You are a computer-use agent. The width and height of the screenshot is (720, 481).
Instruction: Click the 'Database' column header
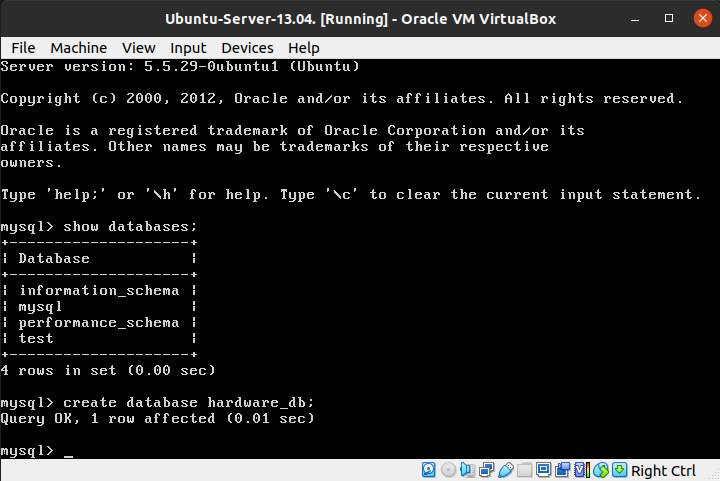pos(54,258)
